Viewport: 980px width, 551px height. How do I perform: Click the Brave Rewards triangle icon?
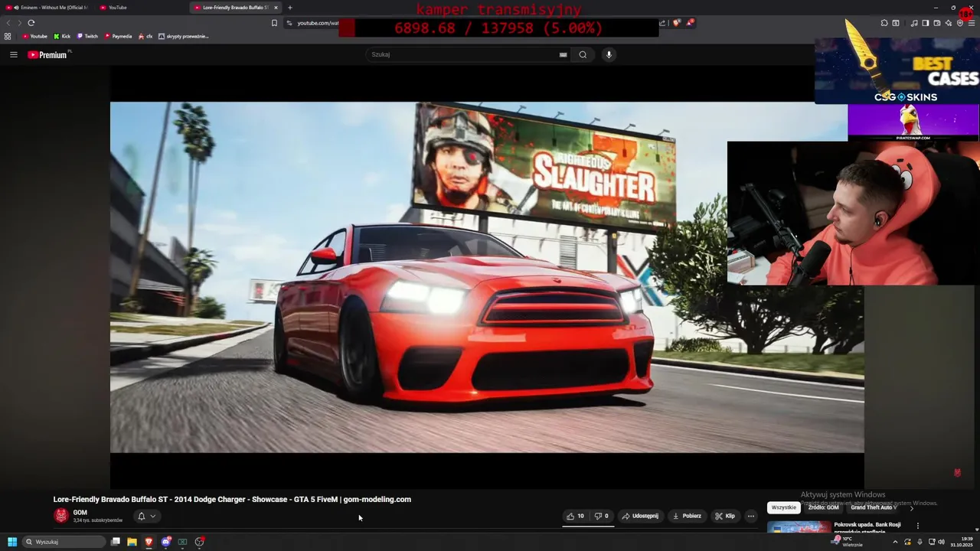coord(690,23)
